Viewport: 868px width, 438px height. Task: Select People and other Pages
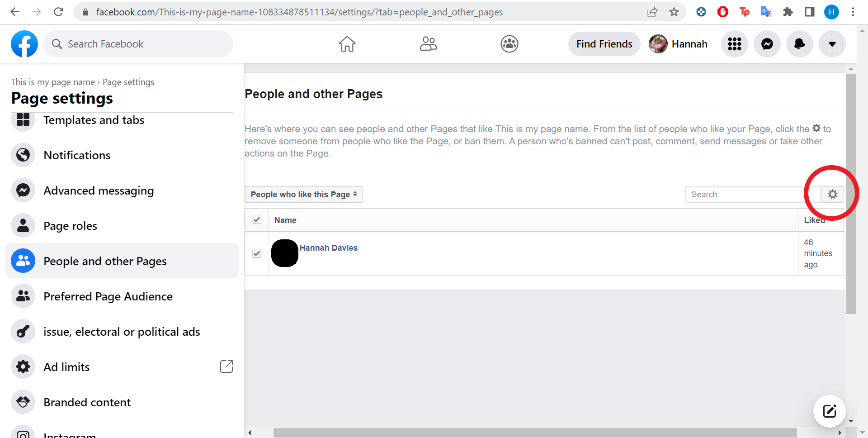point(122,261)
